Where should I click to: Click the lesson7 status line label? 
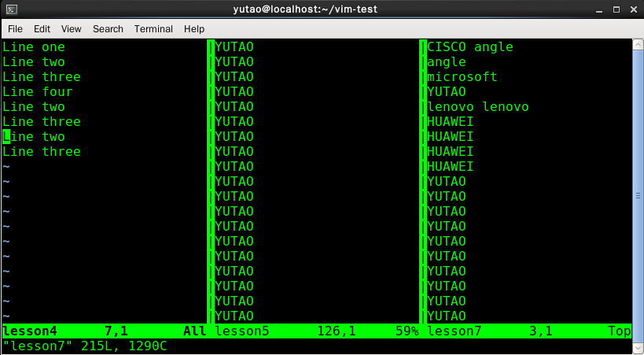click(454, 331)
